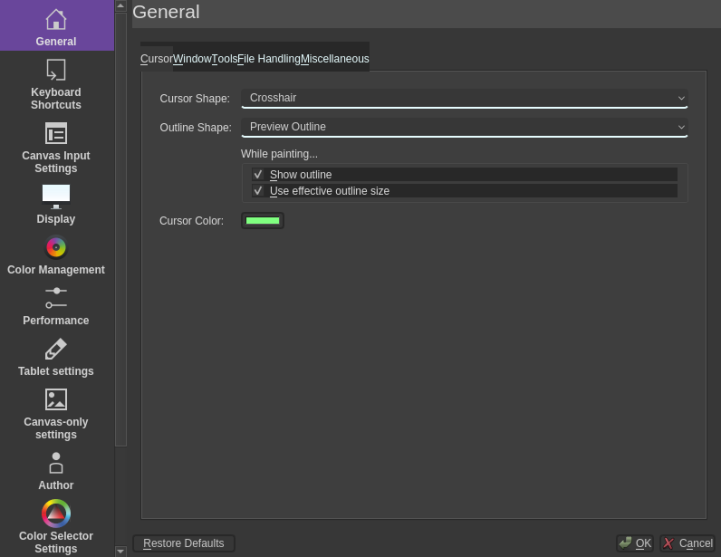Open the General settings category
The width and height of the screenshot is (721, 557).
pyautogui.click(x=56, y=27)
